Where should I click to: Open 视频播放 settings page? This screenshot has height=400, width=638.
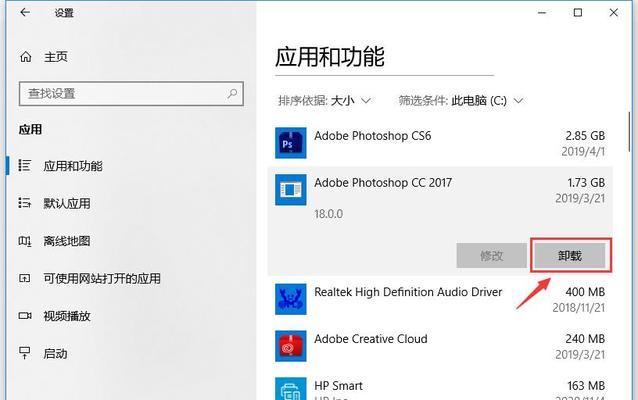[67, 316]
